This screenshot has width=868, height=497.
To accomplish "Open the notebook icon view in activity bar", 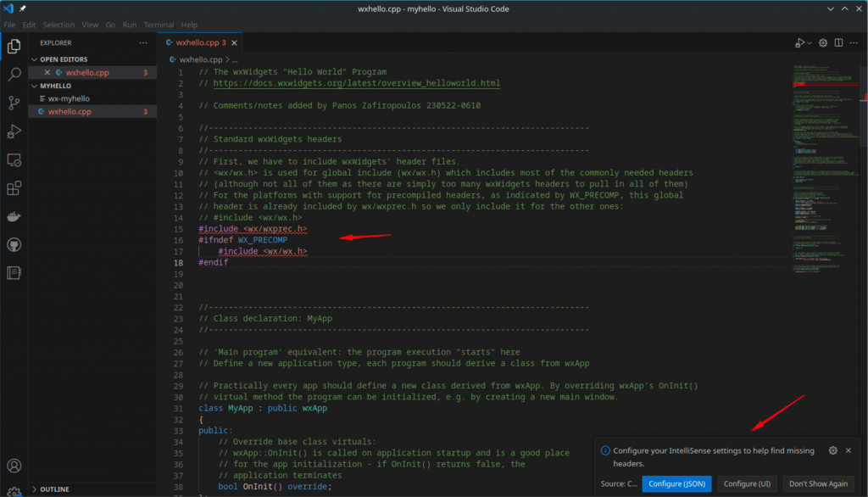I will click(x=14, y=273).
